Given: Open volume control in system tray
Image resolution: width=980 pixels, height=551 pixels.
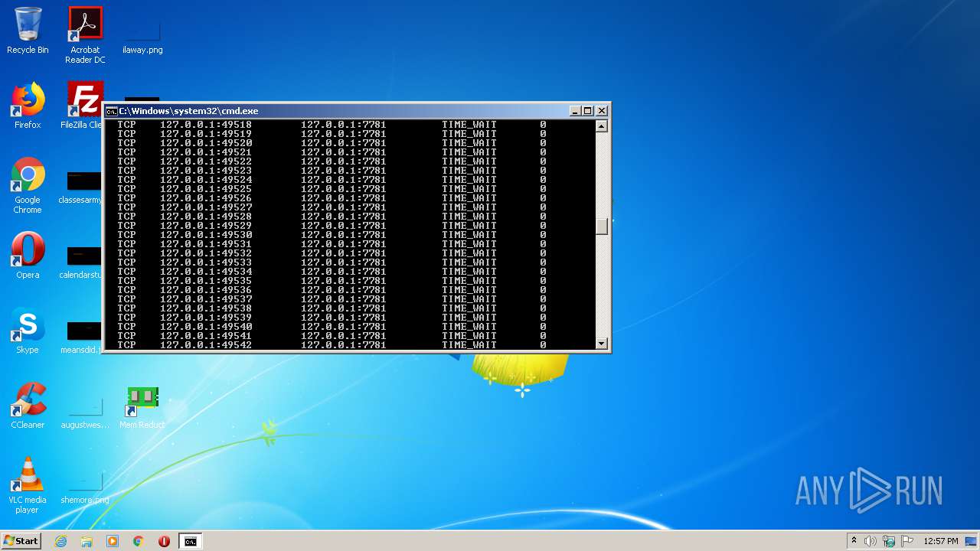Looking at the screenshot, I should coord(871,541).
